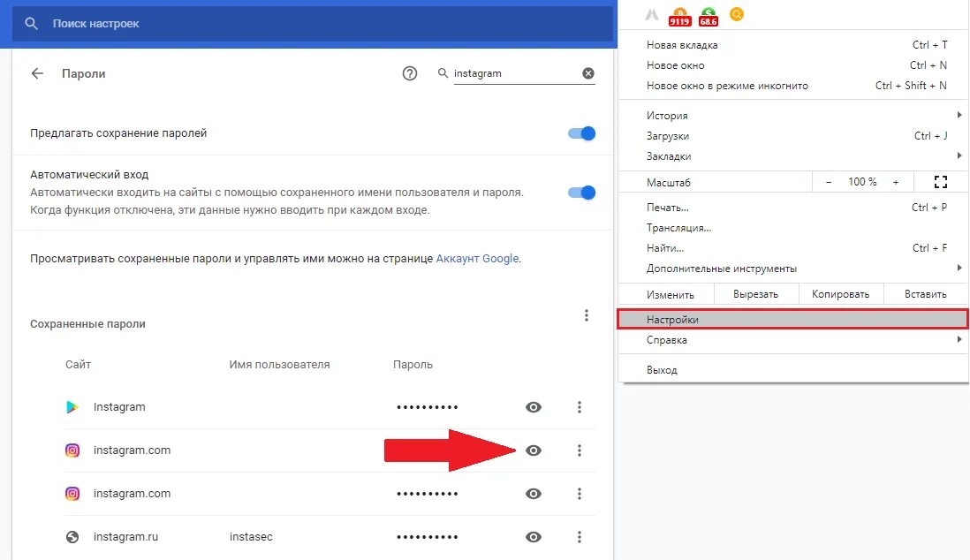Viewport: 970px width, 560px height.
Task: Increase zoom with the plus button
Action: [x=896, y=182]
